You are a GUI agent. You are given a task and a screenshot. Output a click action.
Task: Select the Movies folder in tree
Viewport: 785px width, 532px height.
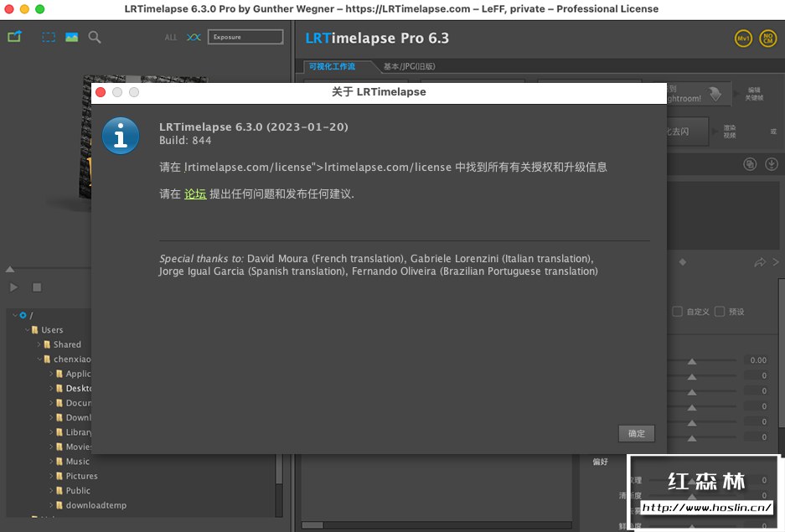point(79,447)
